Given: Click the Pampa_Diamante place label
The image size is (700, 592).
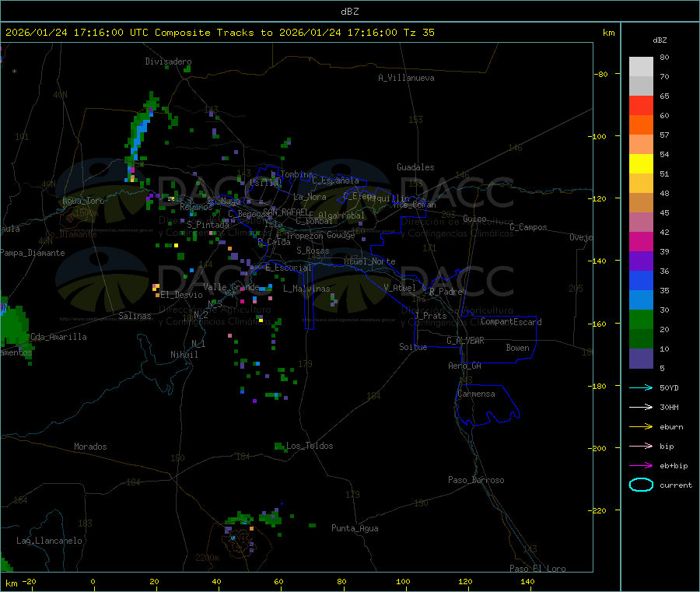Looking at the screenshot, I should [x=33, y=253].
